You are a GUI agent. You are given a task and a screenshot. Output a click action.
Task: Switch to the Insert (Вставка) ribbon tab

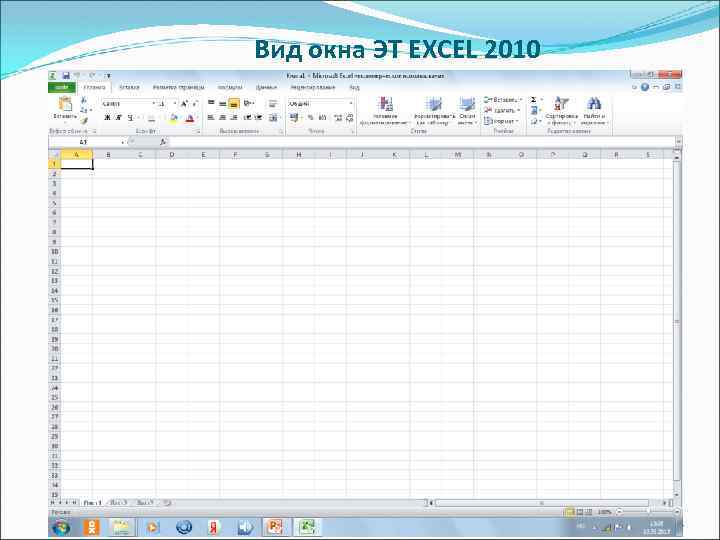click(129, 87)
